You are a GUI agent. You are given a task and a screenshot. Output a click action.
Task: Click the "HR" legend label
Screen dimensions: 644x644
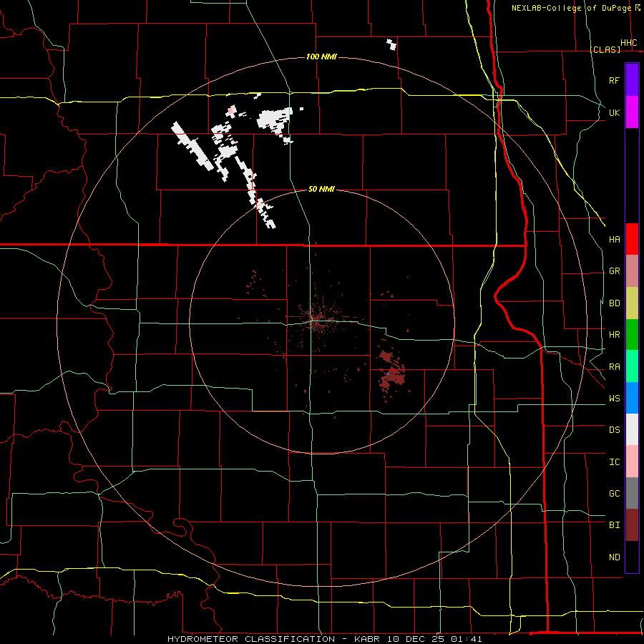614,335
